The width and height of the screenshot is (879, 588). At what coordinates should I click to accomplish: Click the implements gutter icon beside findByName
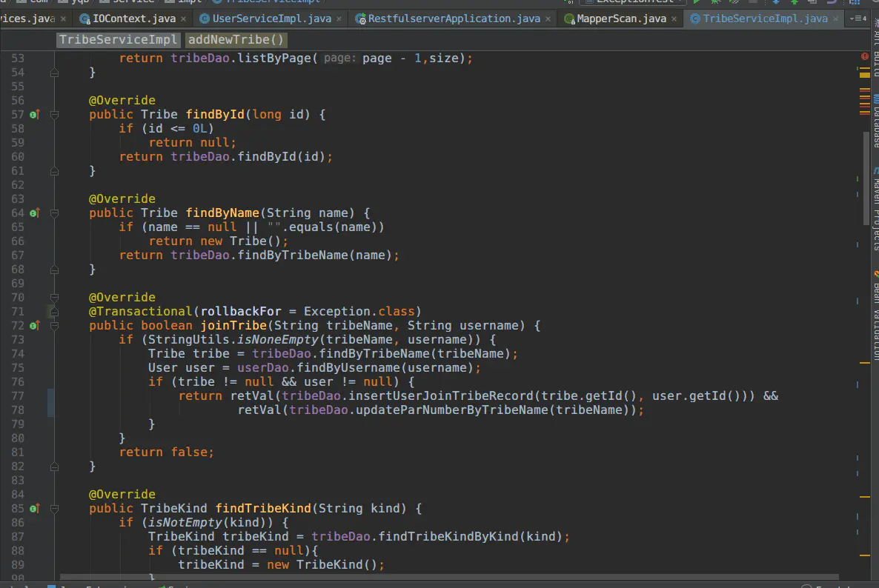[x=34, y=213]
